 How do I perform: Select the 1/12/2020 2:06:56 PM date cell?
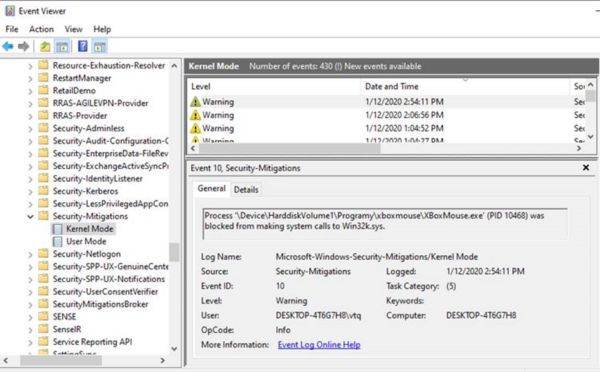pos(404,115)
